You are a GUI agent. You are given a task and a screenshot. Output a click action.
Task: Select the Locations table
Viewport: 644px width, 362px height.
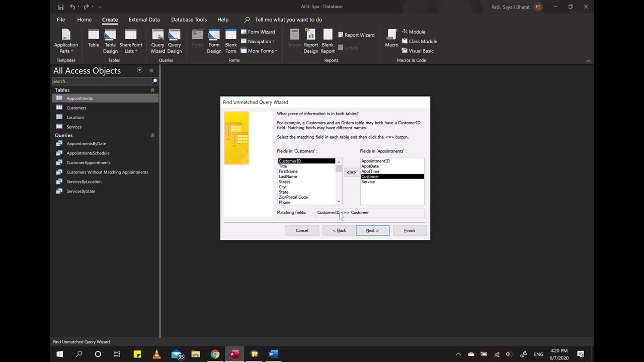[105, 117]
